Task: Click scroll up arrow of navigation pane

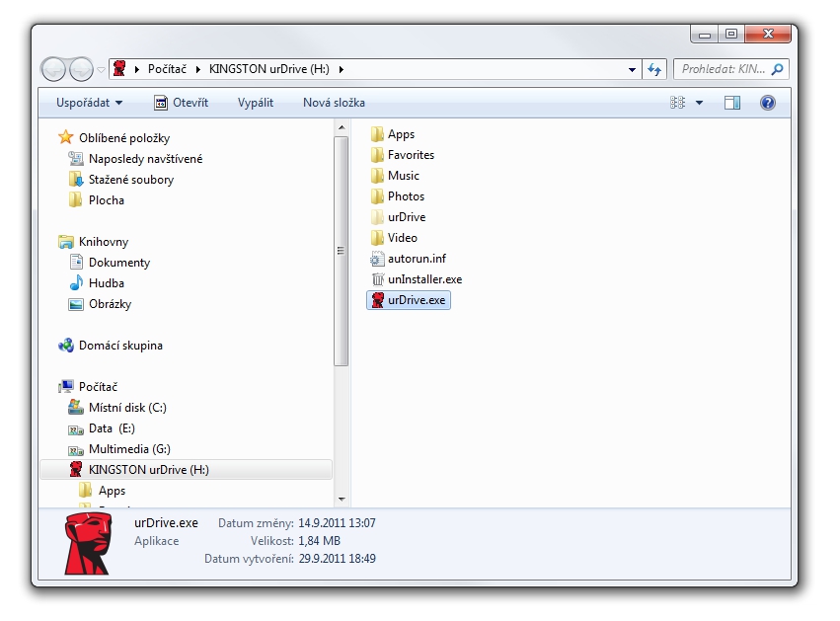Action: [x=342, y=127]
